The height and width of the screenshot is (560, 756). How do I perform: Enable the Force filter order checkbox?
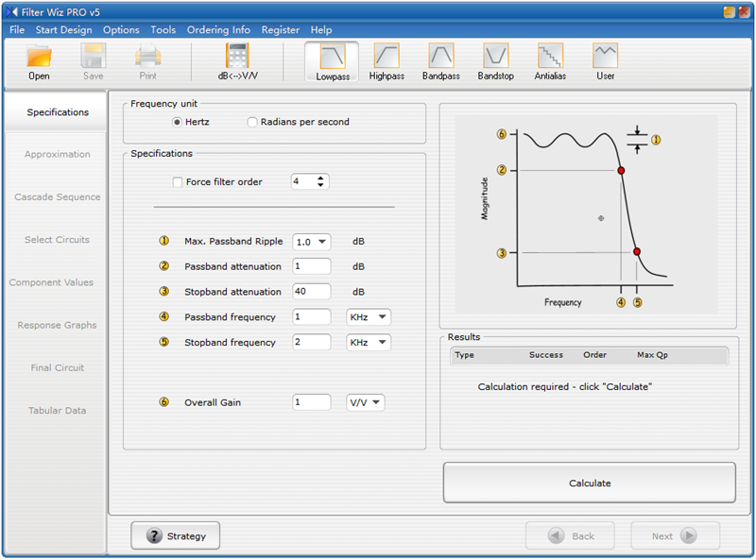tap(178, 182)
